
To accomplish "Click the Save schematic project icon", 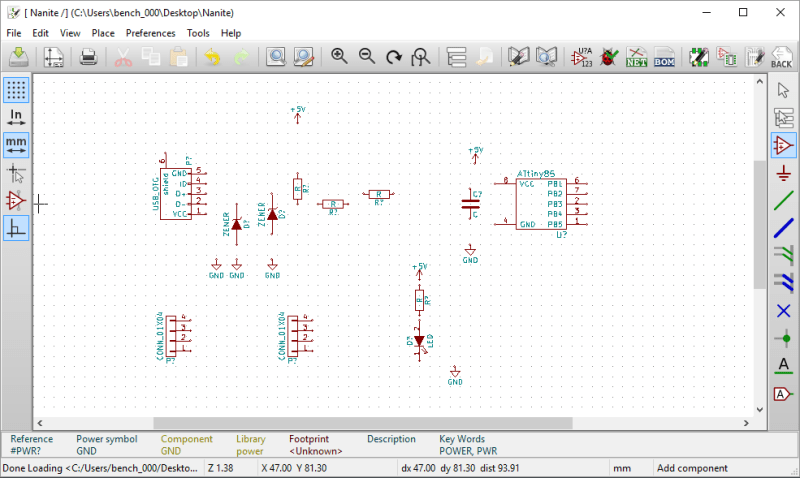I will click(x=18, y=57).
